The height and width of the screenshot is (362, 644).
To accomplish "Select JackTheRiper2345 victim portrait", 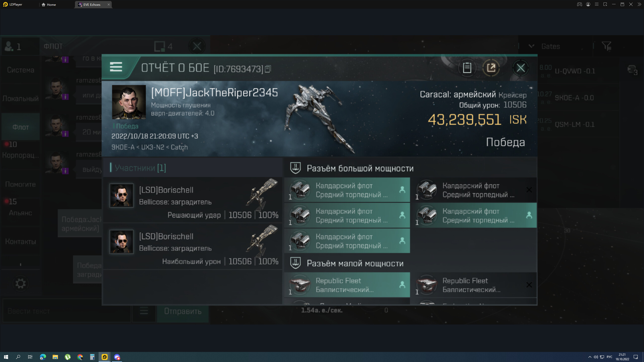I will coord(129,102).
